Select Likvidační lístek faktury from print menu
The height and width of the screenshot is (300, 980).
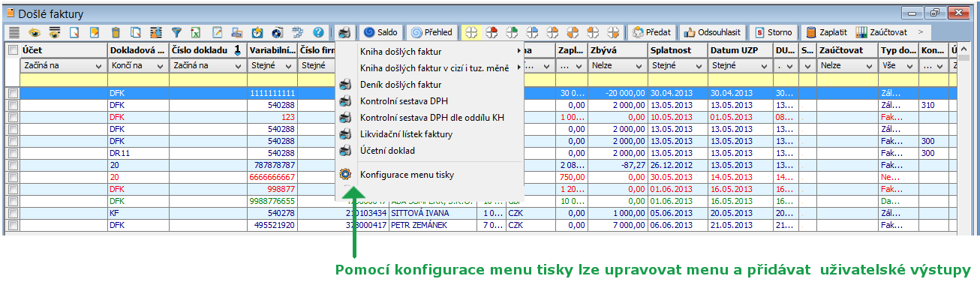coord(405,134)
